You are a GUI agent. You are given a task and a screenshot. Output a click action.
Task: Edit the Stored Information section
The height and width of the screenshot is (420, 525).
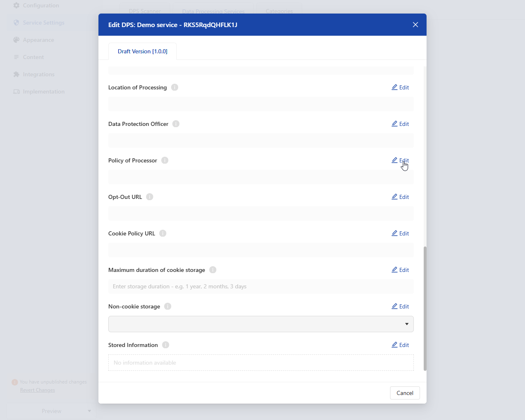click(x=400, y=345)
